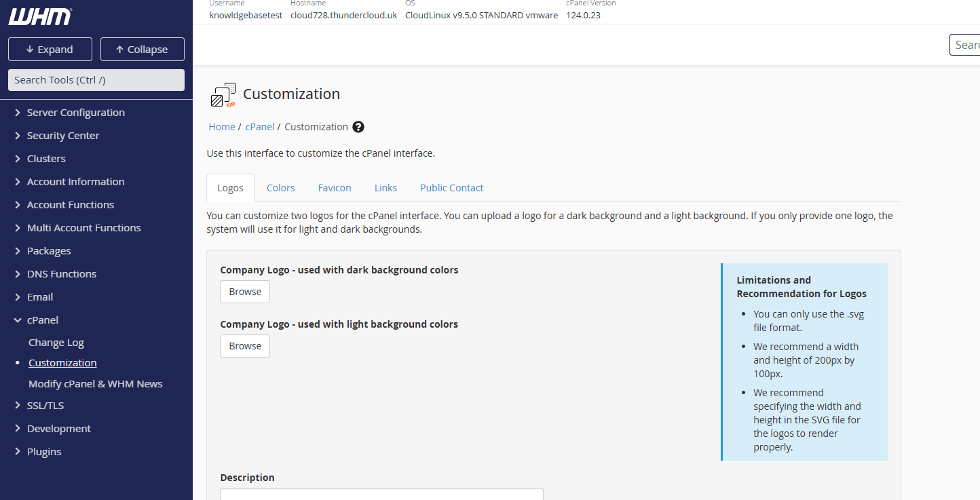The height and width of the screenshot is (500, 980).
Task: Open Customization in sidebar
Action: [62, 363]
